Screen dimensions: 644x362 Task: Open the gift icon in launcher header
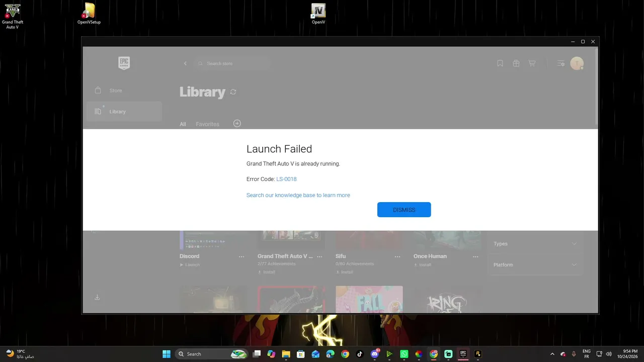[516, 63]
